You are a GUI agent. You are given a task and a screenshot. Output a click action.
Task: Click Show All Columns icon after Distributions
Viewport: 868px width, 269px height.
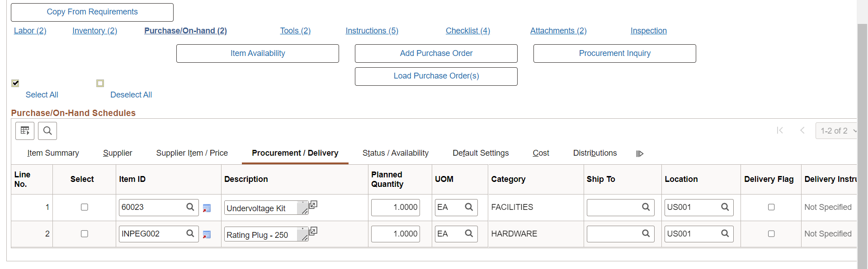pyautogui.click(x=640, y=153)
